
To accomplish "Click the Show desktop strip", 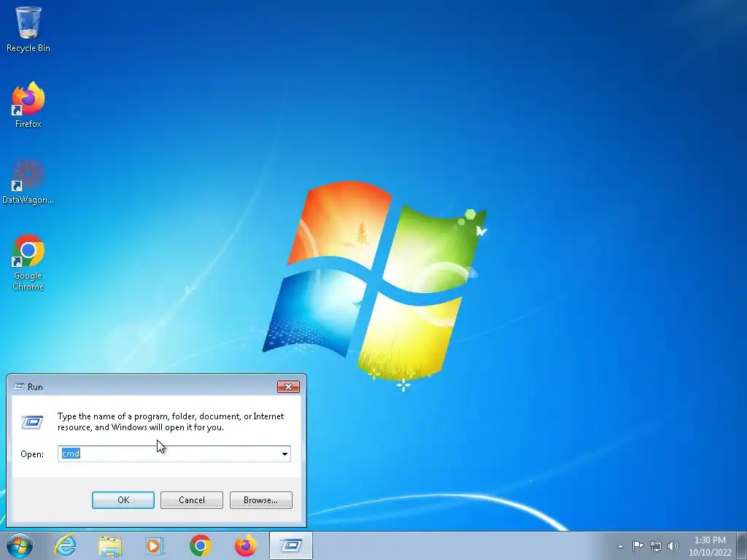I will tap(743, 545).
